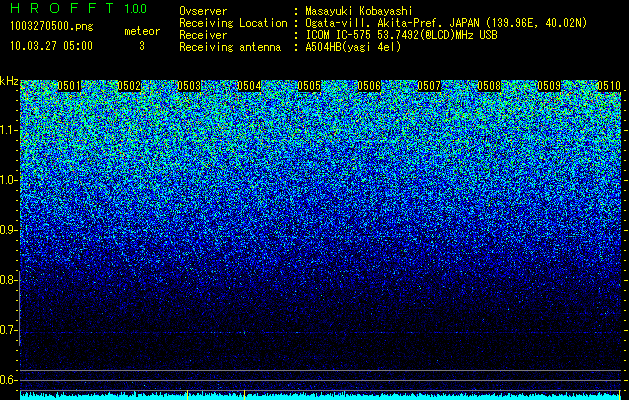Select the date stamp 10.03.27 05:00
This screenshot has height=400, width=629.
(51, 46)
